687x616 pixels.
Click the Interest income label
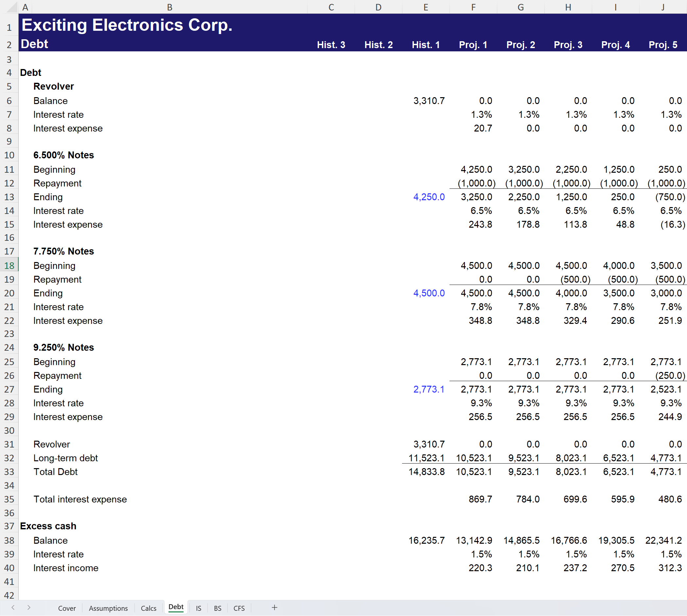point(66,568)
